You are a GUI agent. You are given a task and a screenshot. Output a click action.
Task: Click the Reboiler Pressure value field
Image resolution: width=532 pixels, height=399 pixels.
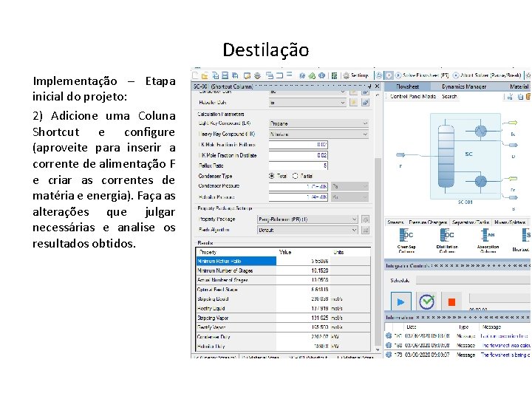pyautogui.click(x=299, y=197)
